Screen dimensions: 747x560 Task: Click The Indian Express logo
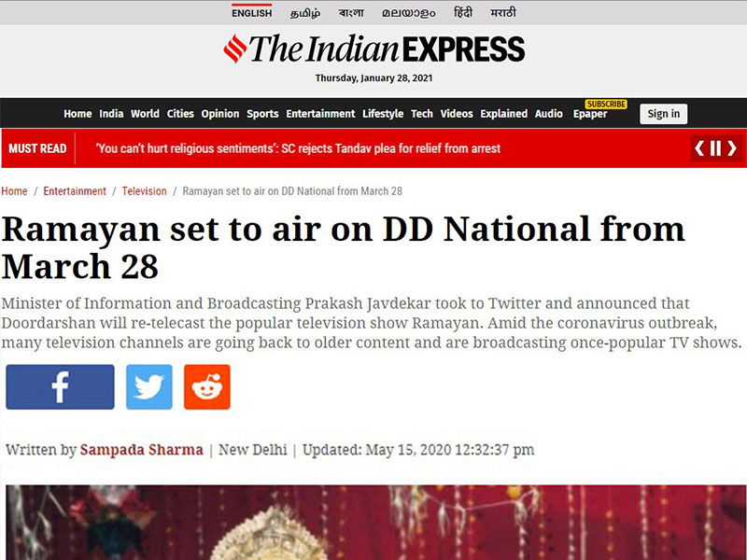[x=374, y=49]
